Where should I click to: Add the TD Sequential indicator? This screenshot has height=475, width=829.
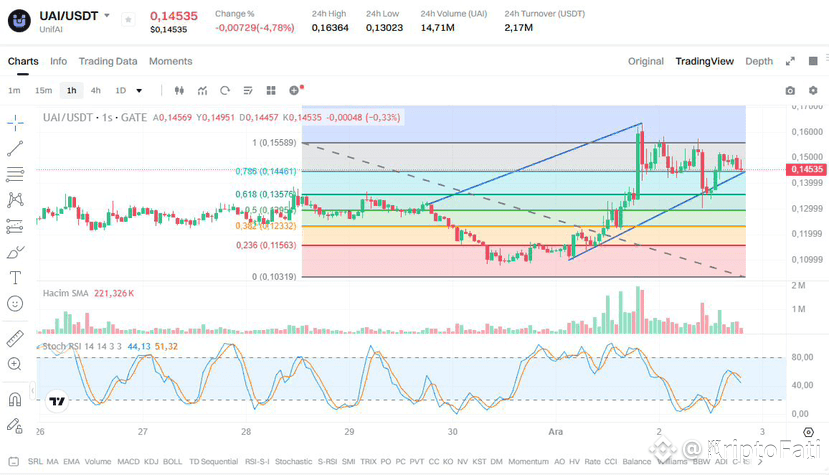[214, 462]
